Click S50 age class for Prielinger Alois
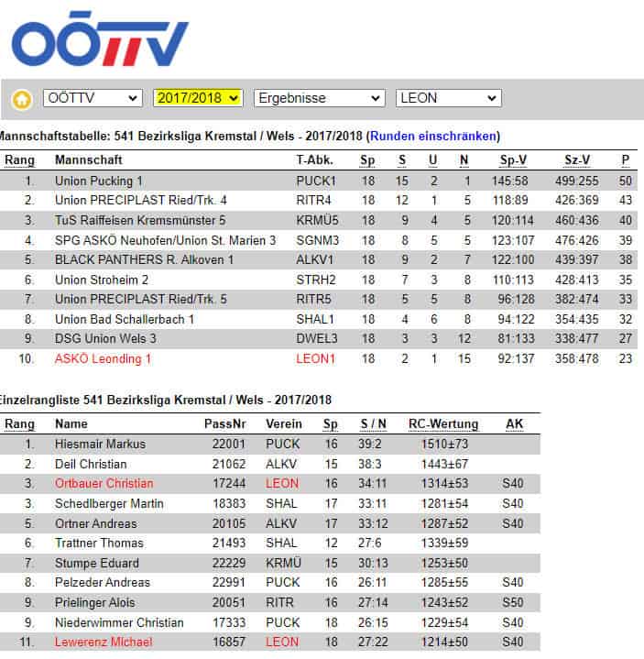This screenshot has width=644, height=659. pyautogui.click(x=512, y=603)
